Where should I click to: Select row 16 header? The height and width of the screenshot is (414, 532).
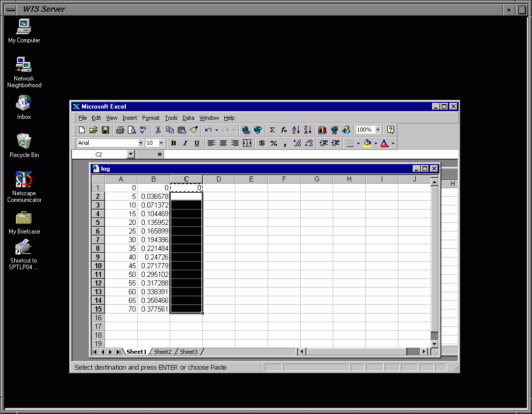click(98, 318)
